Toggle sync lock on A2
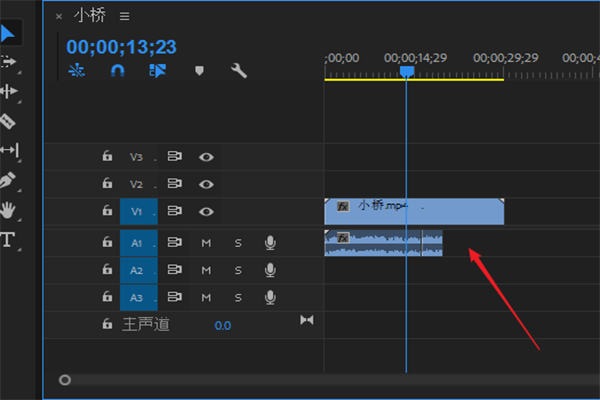 pyautogui.click(x=174, y=269)
